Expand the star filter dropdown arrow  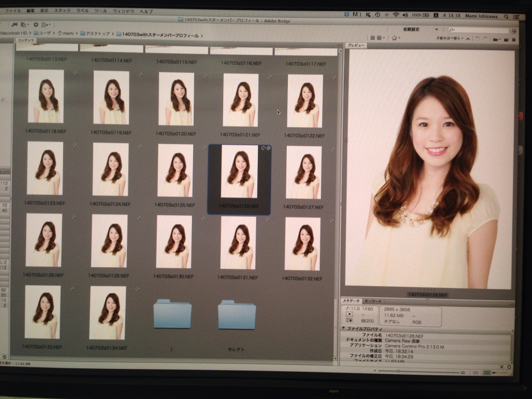(400, 38)
